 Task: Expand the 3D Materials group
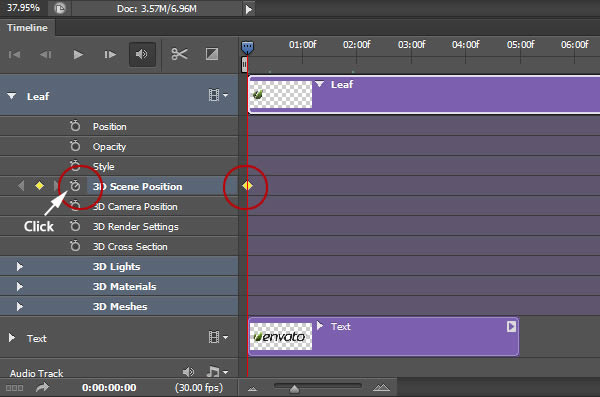pyautogui.click(x=20, y=286)
